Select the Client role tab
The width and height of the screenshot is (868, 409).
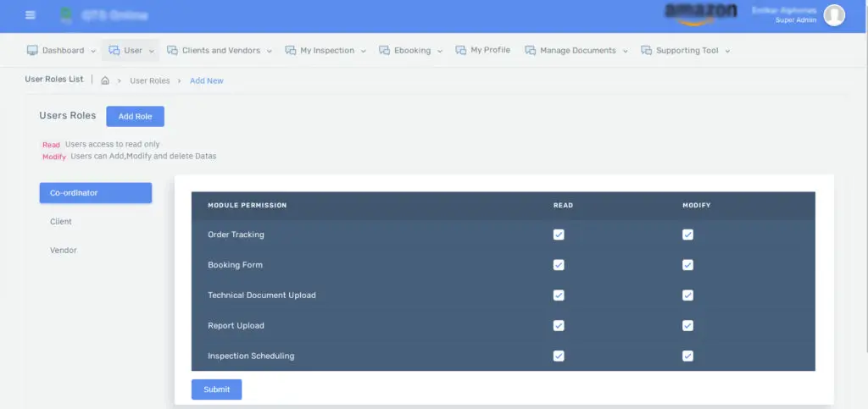tap(61, 222)
